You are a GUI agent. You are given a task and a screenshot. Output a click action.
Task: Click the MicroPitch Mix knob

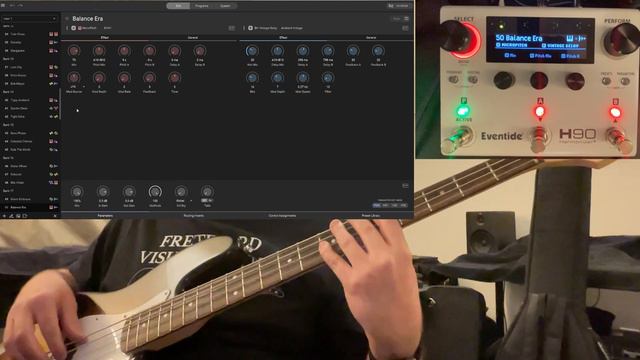click(74, 51)
